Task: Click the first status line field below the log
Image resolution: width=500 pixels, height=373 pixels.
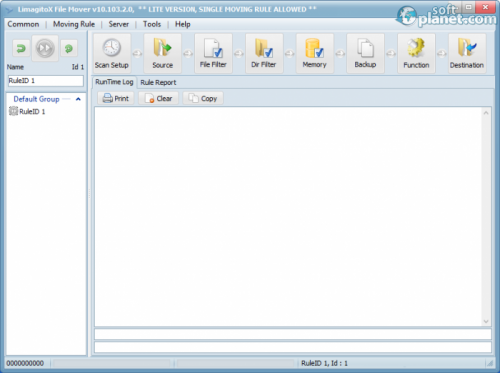Action: pyautogui.click(x=293, y=334)
